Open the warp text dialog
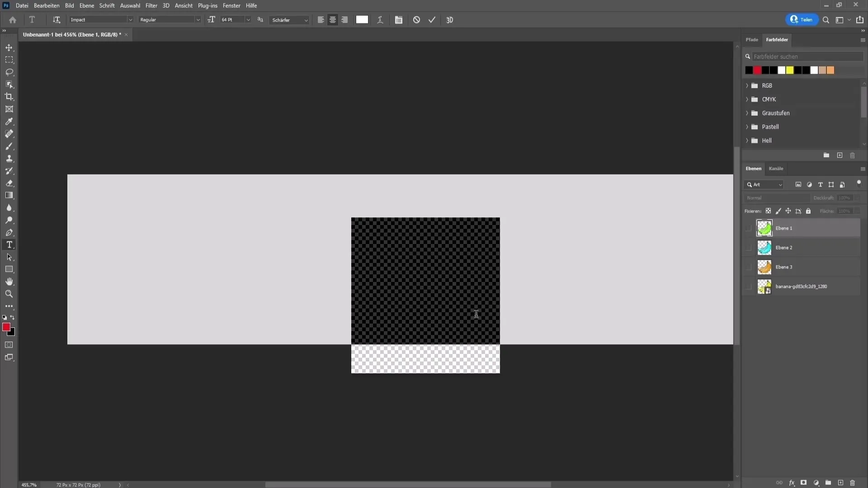 point(380,20)
